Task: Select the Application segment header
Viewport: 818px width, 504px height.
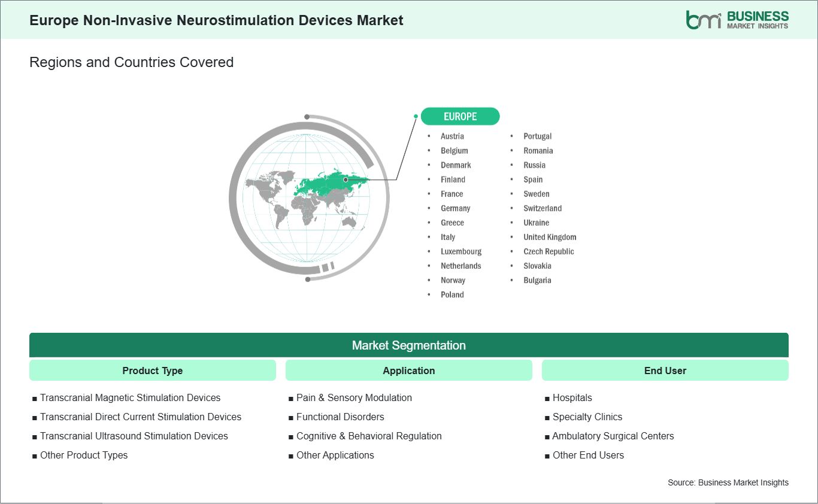Action: tap(409, 371)
